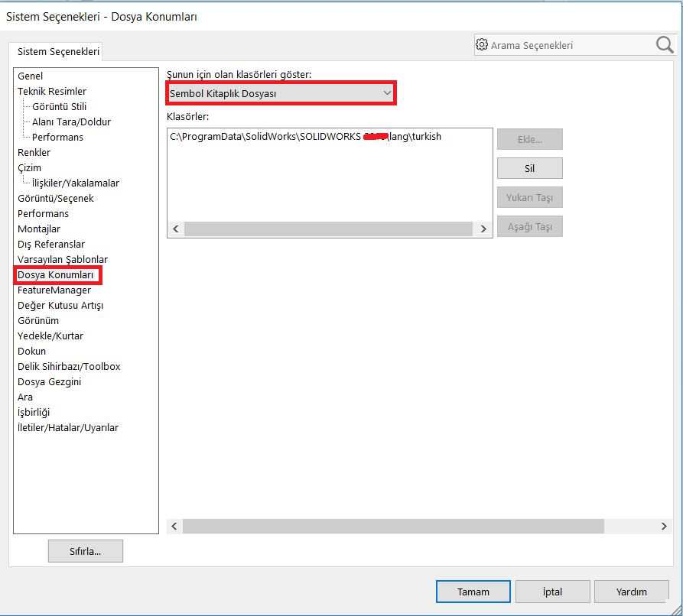
Task: Click the search magnifier icon
Action: (665, 45)
